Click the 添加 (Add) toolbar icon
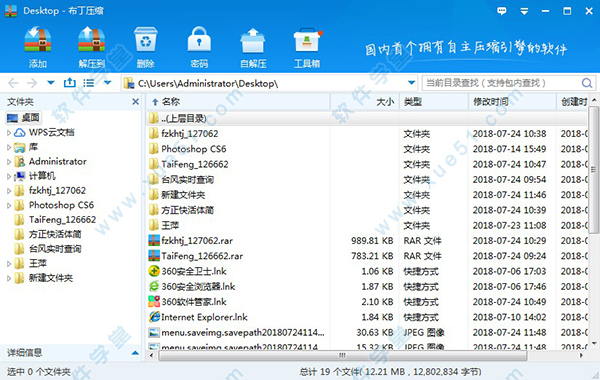The height and width of the screenshot is (380, 600). click(38, 47)
